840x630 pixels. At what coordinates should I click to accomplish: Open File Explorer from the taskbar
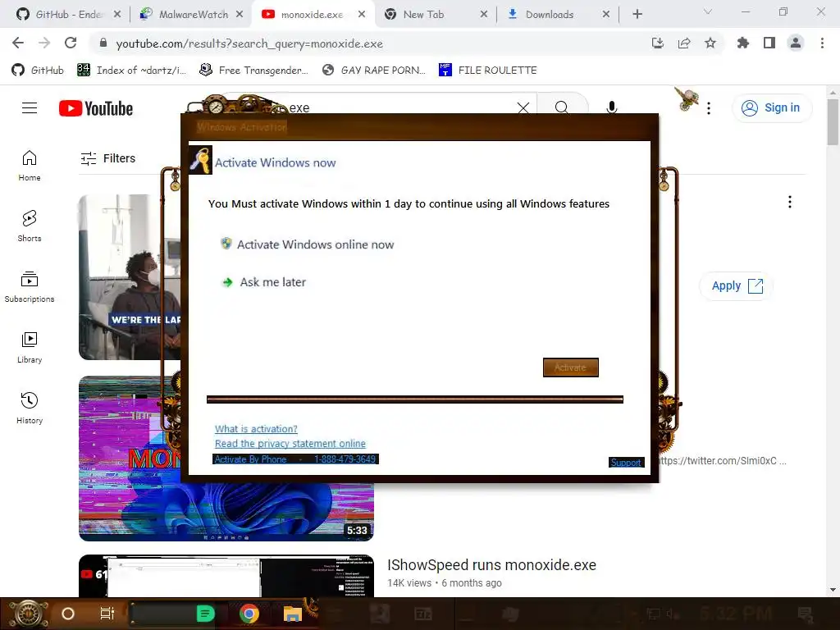(293, 614)
